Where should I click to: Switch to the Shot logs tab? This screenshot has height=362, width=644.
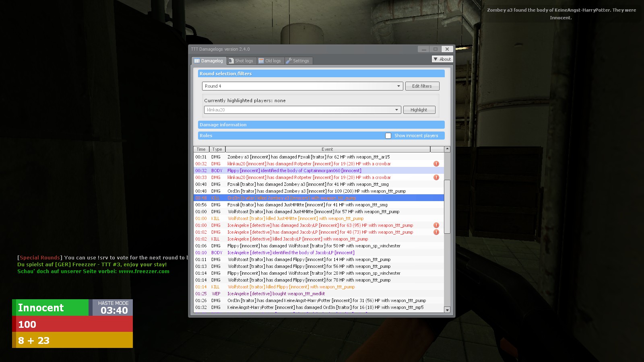(x=241, y=61)
